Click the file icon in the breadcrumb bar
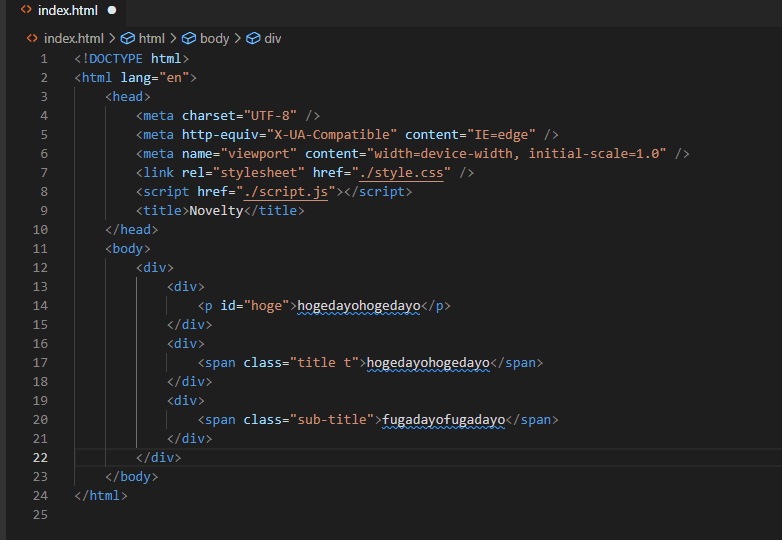 coord(33,38)
